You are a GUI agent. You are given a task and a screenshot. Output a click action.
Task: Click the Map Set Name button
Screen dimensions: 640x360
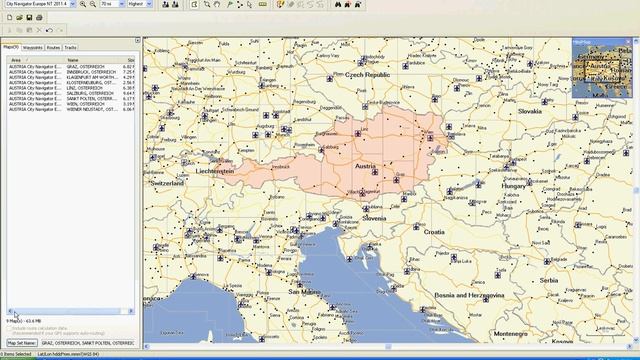[22, 343]
